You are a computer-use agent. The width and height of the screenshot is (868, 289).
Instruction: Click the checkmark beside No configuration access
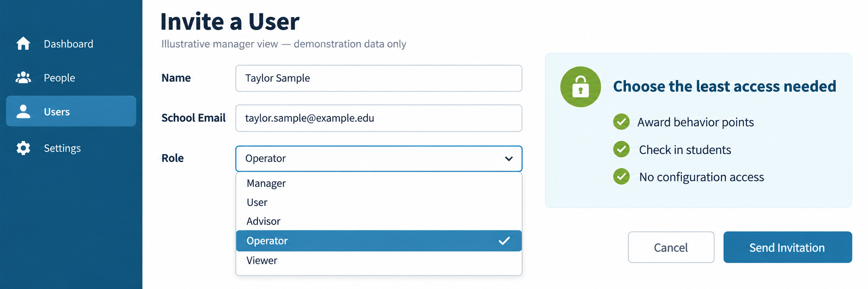pyautogui.click(x=621, y=176)
